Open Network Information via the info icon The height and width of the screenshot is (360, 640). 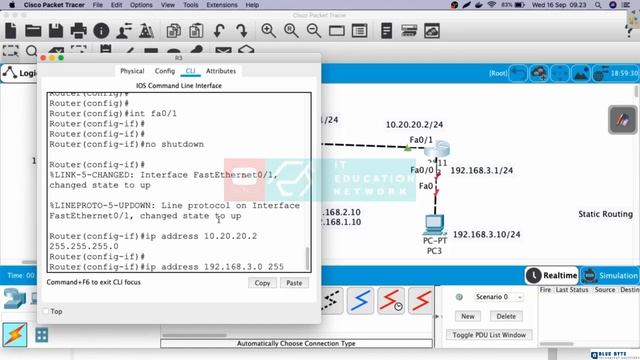(x=101, y=31)
